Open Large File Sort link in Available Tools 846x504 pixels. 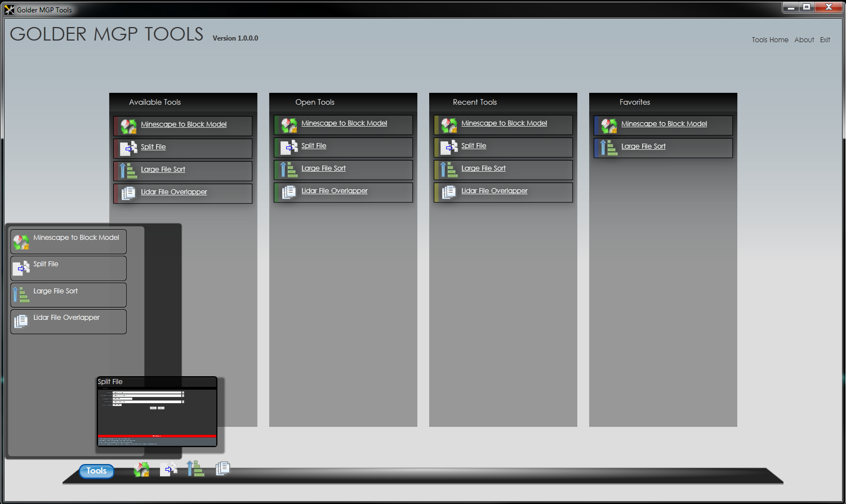pyautogui.click(x=163, y=170)
